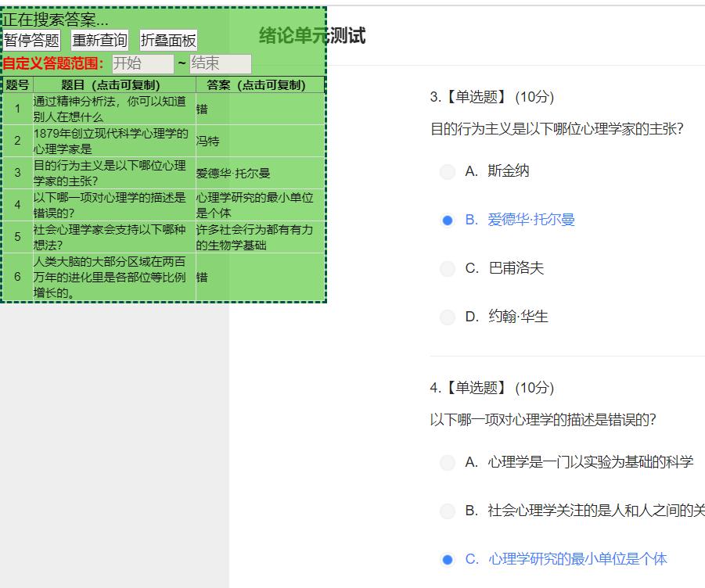Select radio option C 心理学研究的最小单位是个体 in question 4
The image size is (705, 588).
coord(448,560)
